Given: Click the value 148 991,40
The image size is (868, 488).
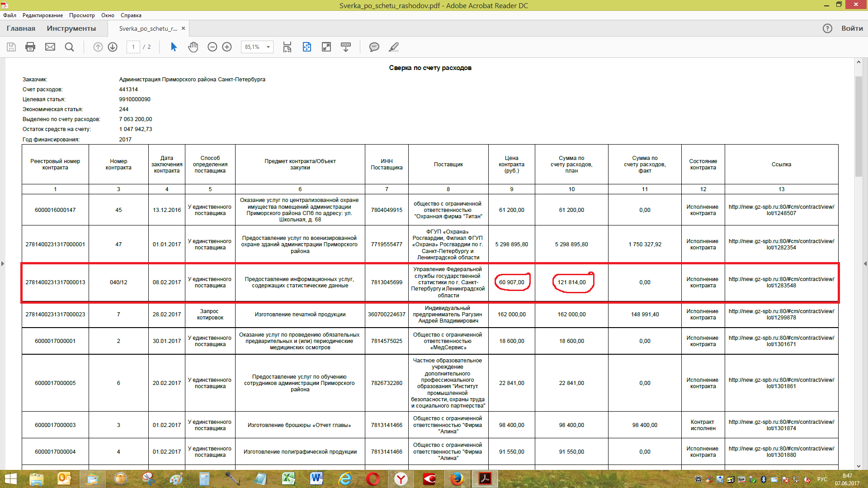Looking at the screenshot, I should (645, 314).
